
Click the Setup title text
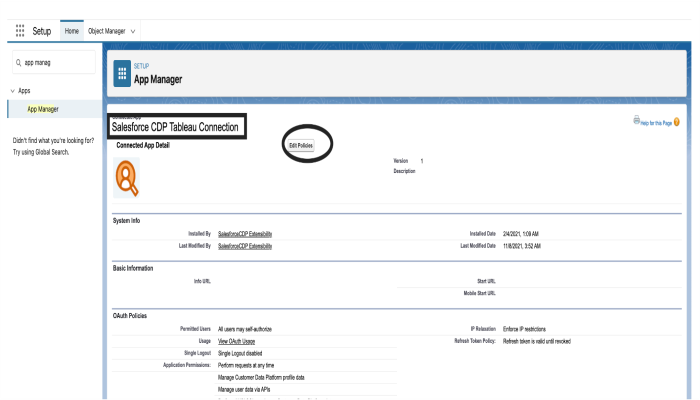(x=42, y=31)
